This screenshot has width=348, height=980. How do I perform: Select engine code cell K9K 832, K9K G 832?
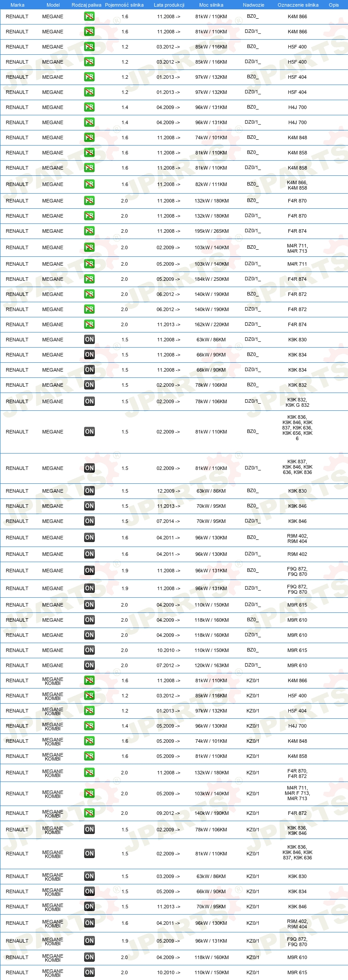click(x=297, y=402)
